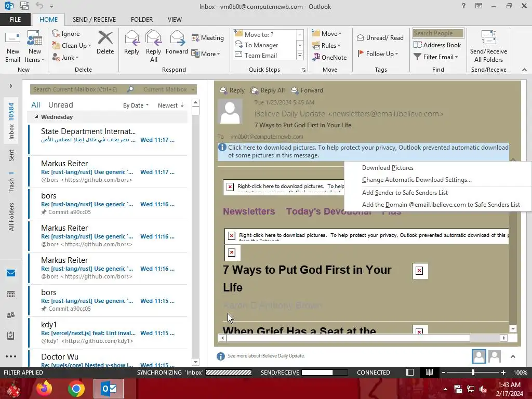Screen dimensions: 532x399
Task: Open the kdy1 vercel/next.js email
Action: click(x=108, y=332)
